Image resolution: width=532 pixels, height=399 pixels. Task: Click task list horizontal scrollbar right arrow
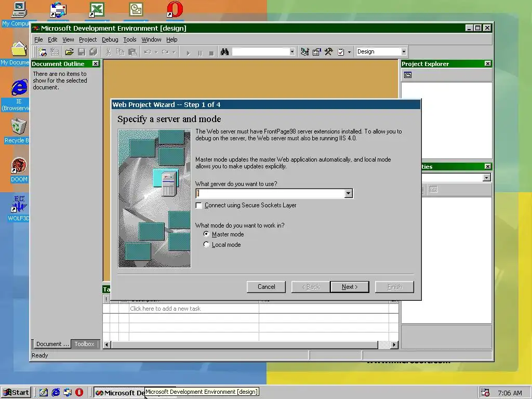click(394, 345)
